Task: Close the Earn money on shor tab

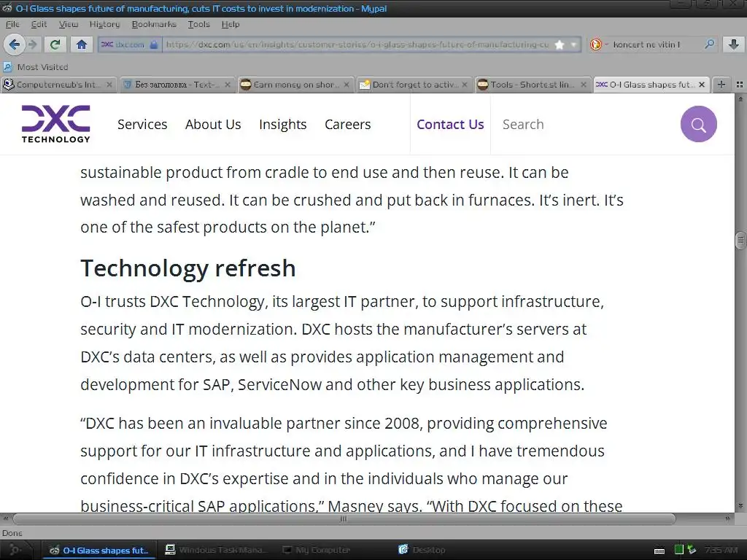Action: tap(347, 85)
